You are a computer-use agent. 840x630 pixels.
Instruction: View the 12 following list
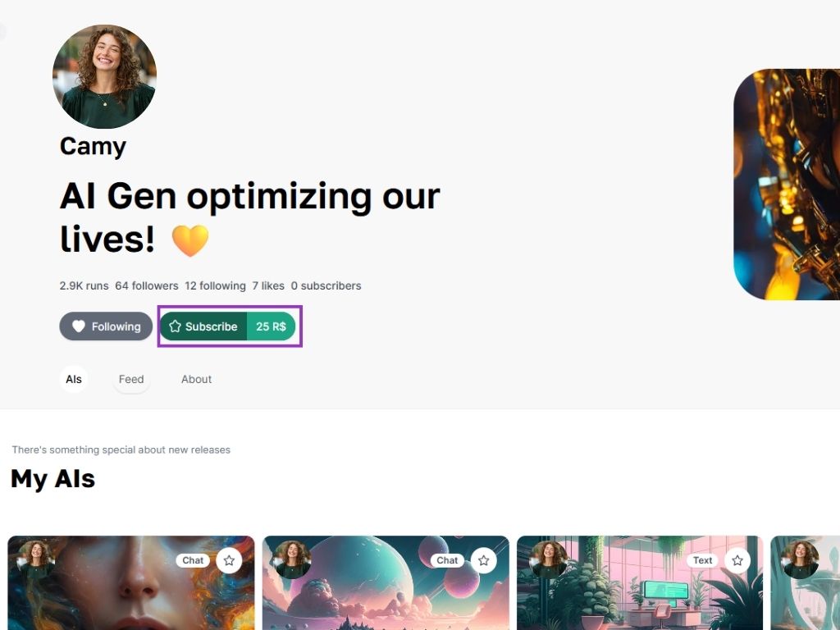(216, 286)
